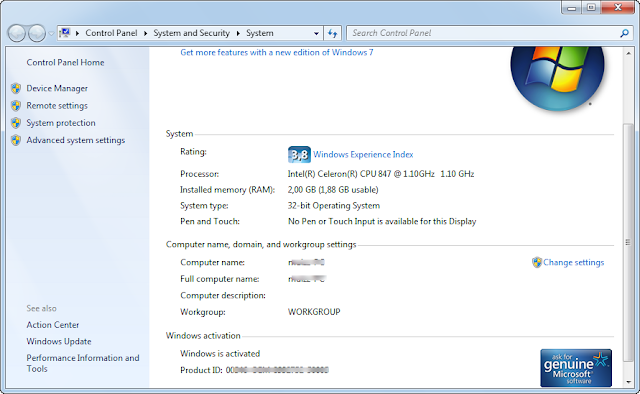Click the shield icon beside Remote settings
Image resolution: width=640 pixels, height=394 pixels.
[16, 106]
